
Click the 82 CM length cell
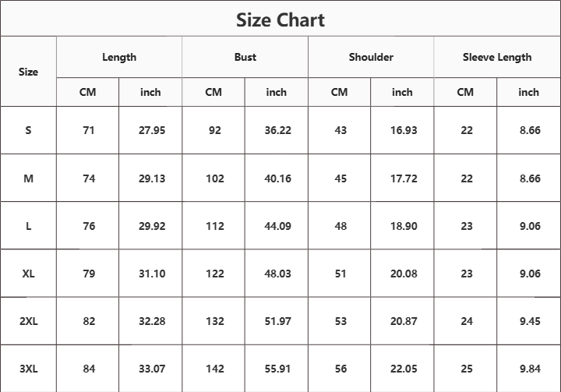pos(89,321)
